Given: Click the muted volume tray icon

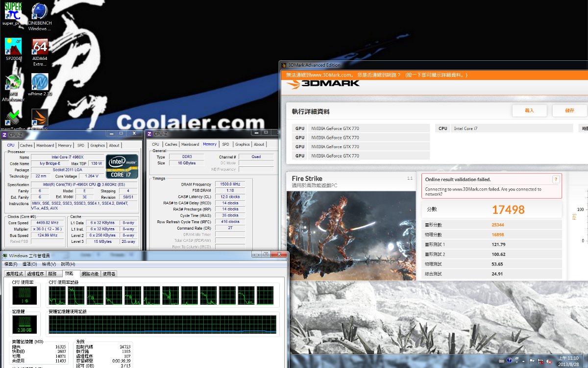Looking at the screenshot, I should [548, 361].
